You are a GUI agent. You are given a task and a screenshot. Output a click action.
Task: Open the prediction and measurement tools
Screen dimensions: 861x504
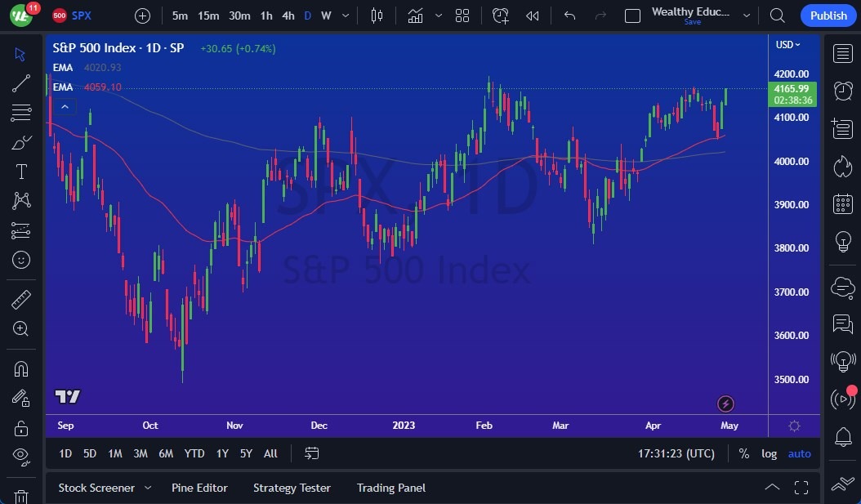pos(21,230)
